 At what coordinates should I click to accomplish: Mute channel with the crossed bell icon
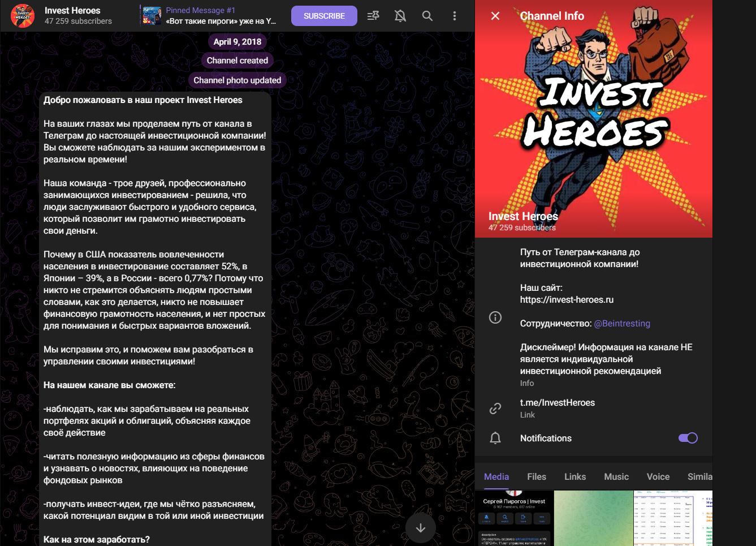click(400, 16)
